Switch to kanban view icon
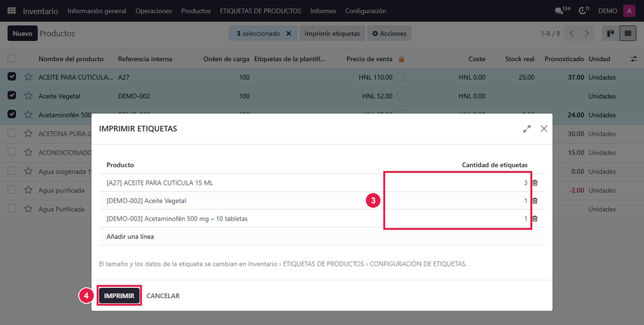The height and width of the screenshot is (325, 644). pyautogui.click(x=610, y=34)
